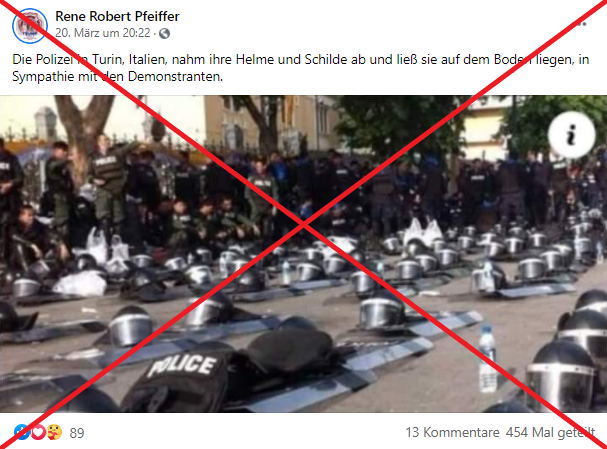Click the care emoji reaction icon
The height and width of the screenshot is (449, 607).
pyautogui.click(x=54, y=432)
